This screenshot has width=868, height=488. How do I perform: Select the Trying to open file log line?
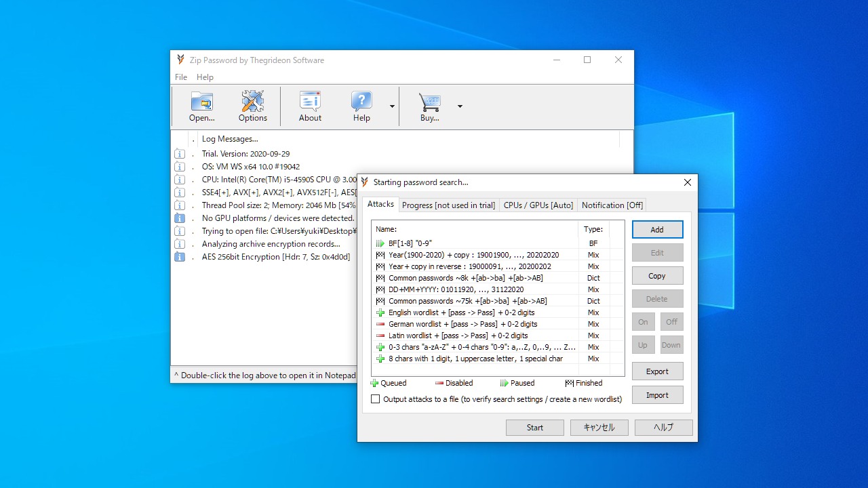coord(279,231)
